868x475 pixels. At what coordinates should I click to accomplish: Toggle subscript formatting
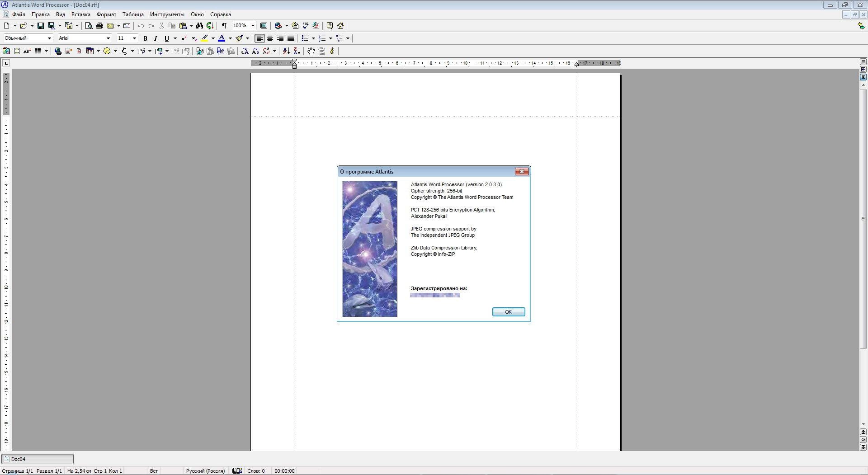click(x=194, y=38)
